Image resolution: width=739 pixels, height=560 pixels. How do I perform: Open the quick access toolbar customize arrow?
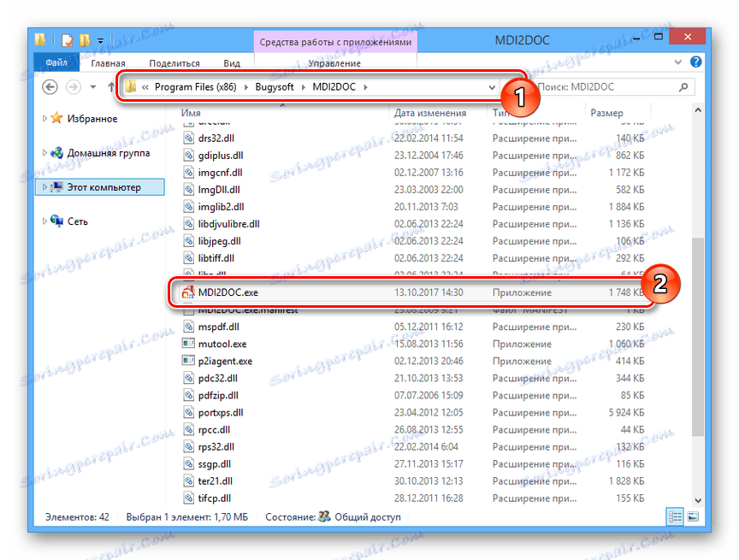tap(100, 41)
